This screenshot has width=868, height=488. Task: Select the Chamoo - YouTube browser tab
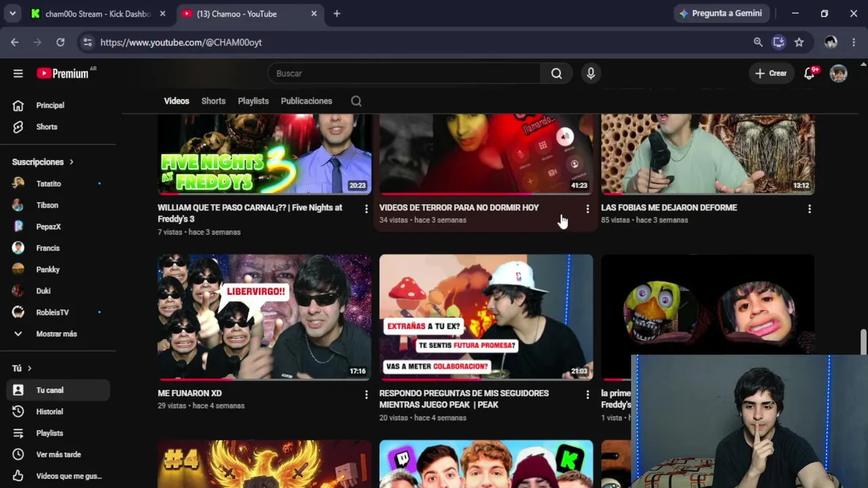[x=249, y=14]
